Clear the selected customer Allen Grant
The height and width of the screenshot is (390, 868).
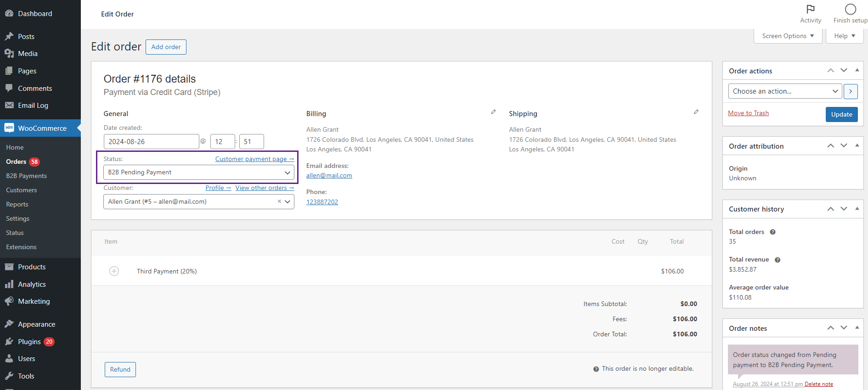coord(279,201)
